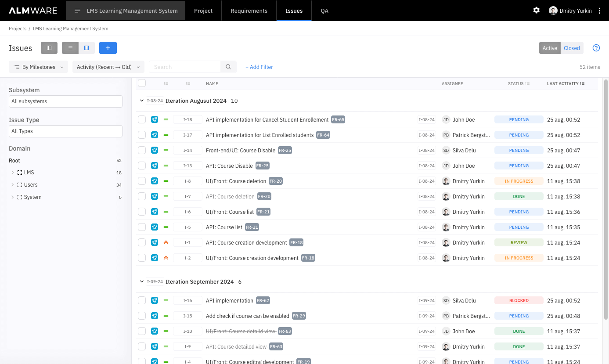Add a new issue with plus button

tap(108, 48)
